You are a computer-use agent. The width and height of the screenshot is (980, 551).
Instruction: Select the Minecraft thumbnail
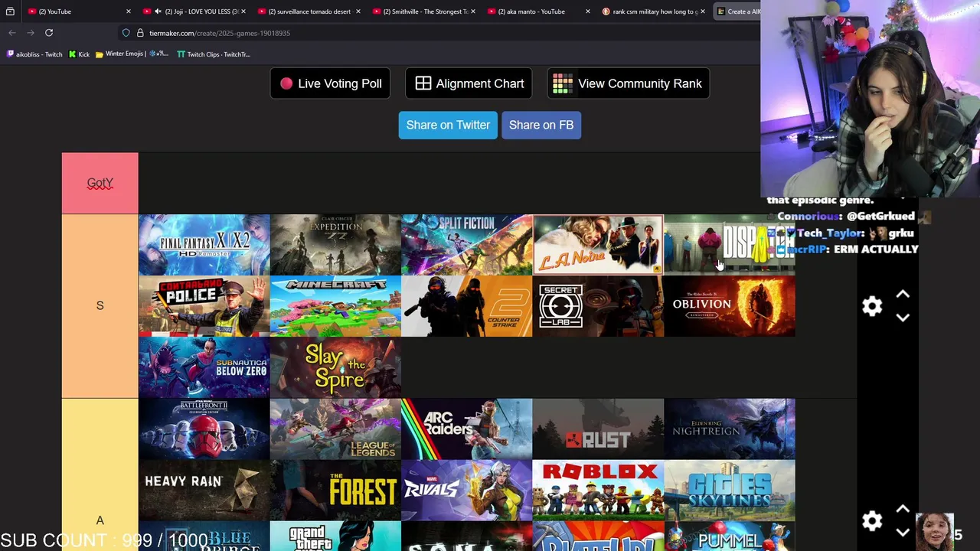tap(335, 306)
